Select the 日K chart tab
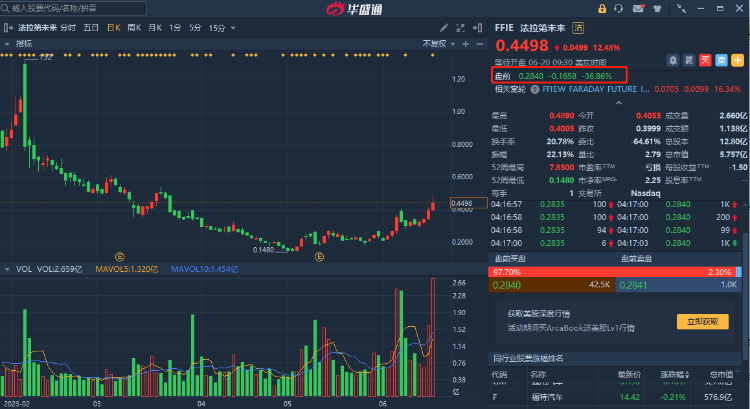This screenshot has width=750, height=409. (113, 28)
